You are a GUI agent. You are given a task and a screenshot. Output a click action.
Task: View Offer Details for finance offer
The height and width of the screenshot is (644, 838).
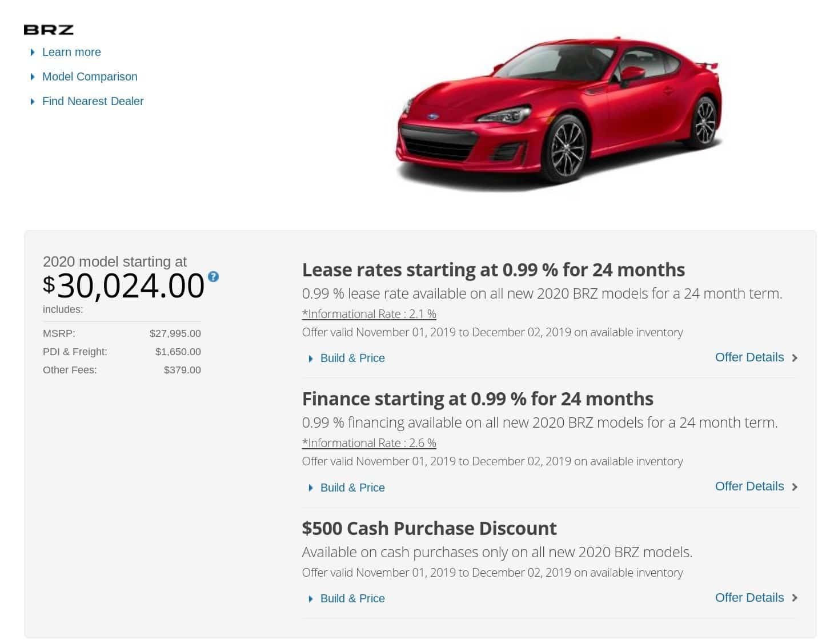point(749,486)
